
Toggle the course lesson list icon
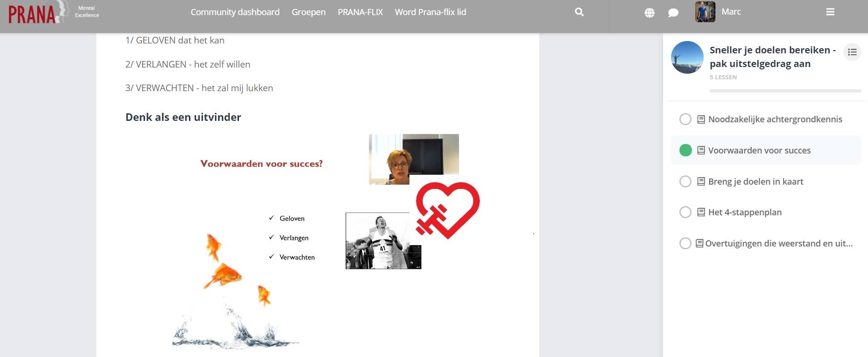852,52
